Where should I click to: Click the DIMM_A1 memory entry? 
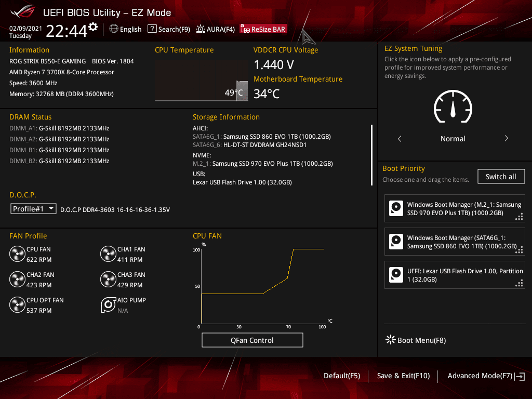59,128
